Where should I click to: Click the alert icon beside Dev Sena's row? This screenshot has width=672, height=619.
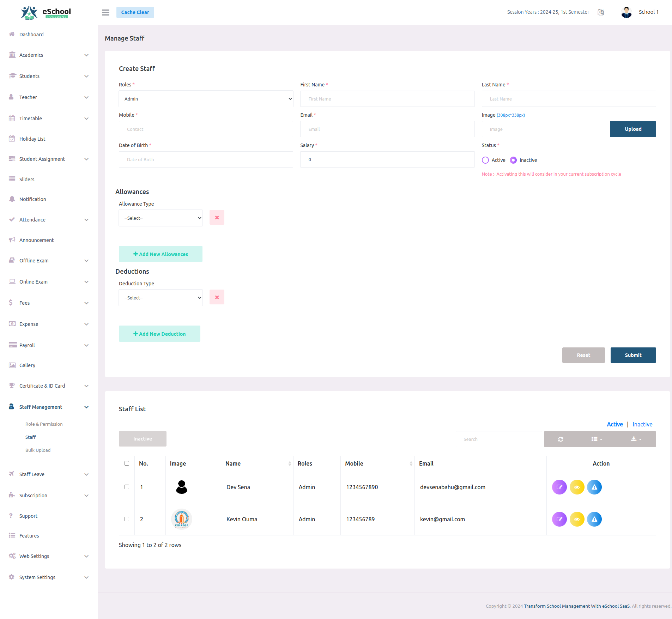tap(594, 487)
